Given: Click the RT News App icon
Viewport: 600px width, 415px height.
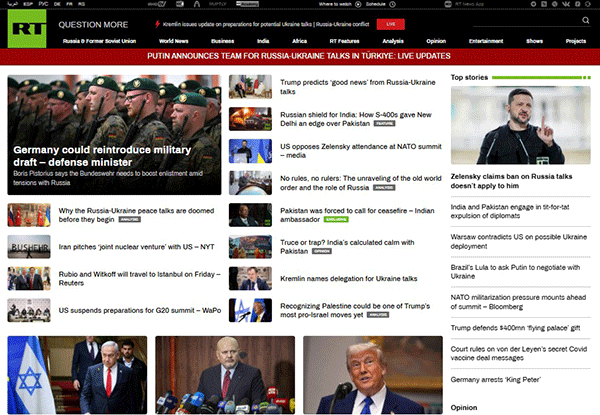Looking at the screenshot, I should [x=448, y=4].
